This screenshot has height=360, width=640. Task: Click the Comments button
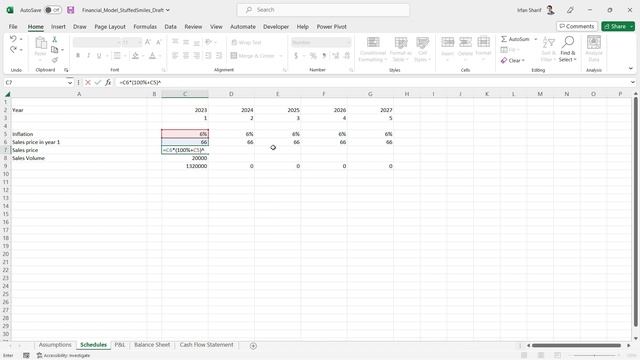pyautogui.click(x=577, y=27)
